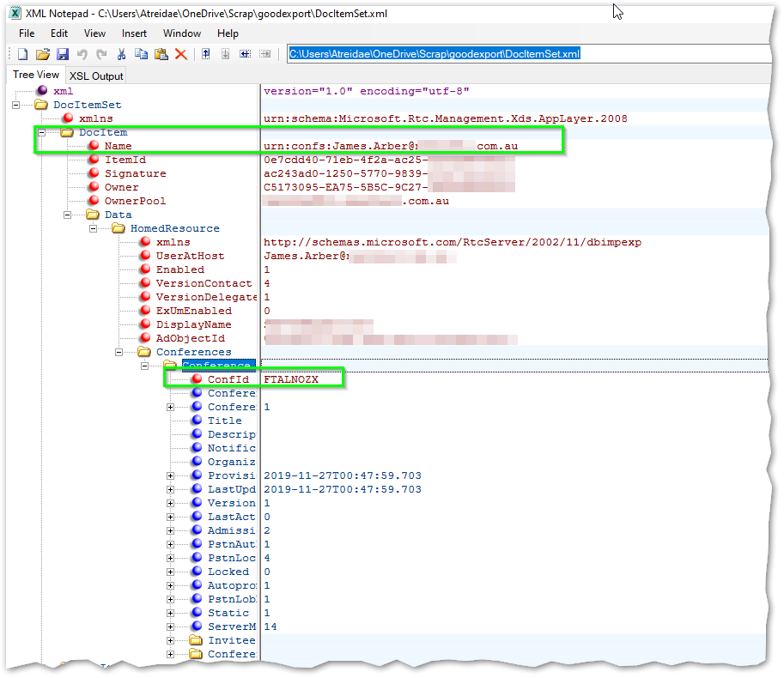The width and height of the screenshot is (784, 678).
Task: Click the blue element icon beside Locked
Action: tap(197, 571)
